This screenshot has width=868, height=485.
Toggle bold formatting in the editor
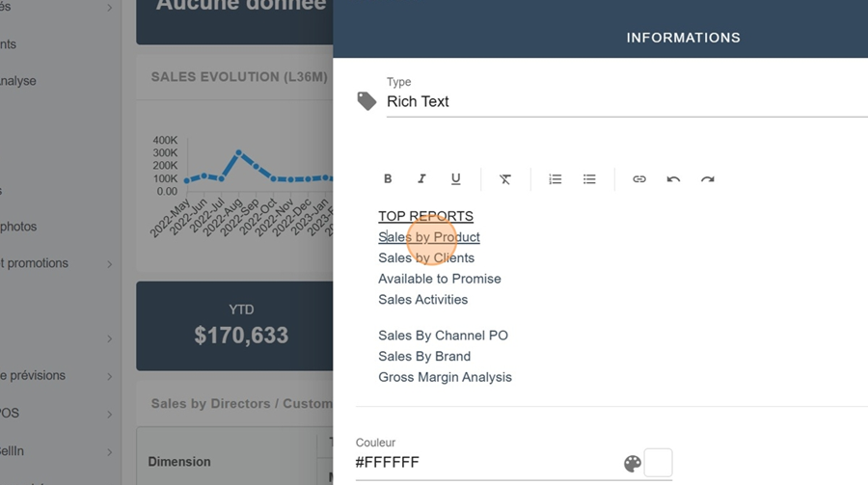(x=388, y=179)
